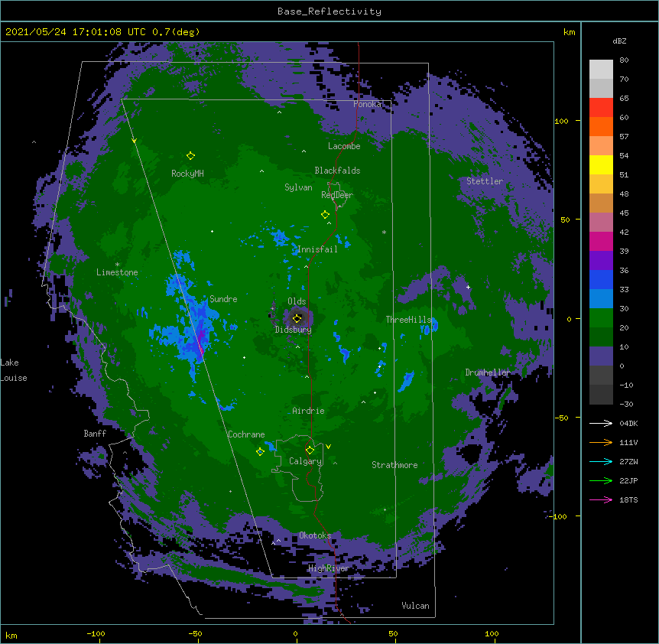Click the 04DK legend label

(x=628, y=423)
